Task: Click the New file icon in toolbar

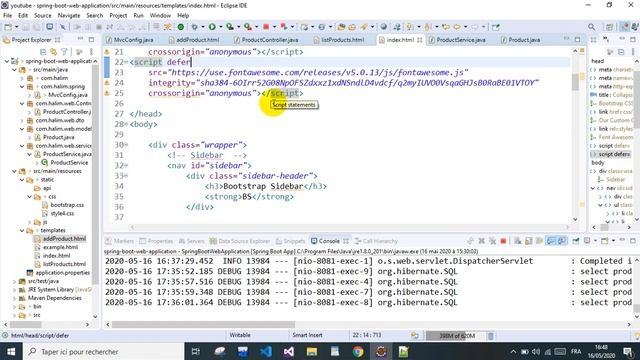Action: [x=8, y=27]
